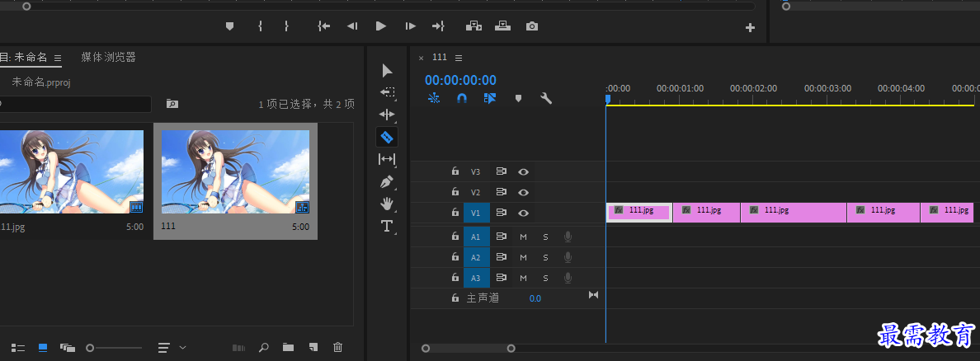Toggle Linked Selection in the timeline

coord(490,98)
